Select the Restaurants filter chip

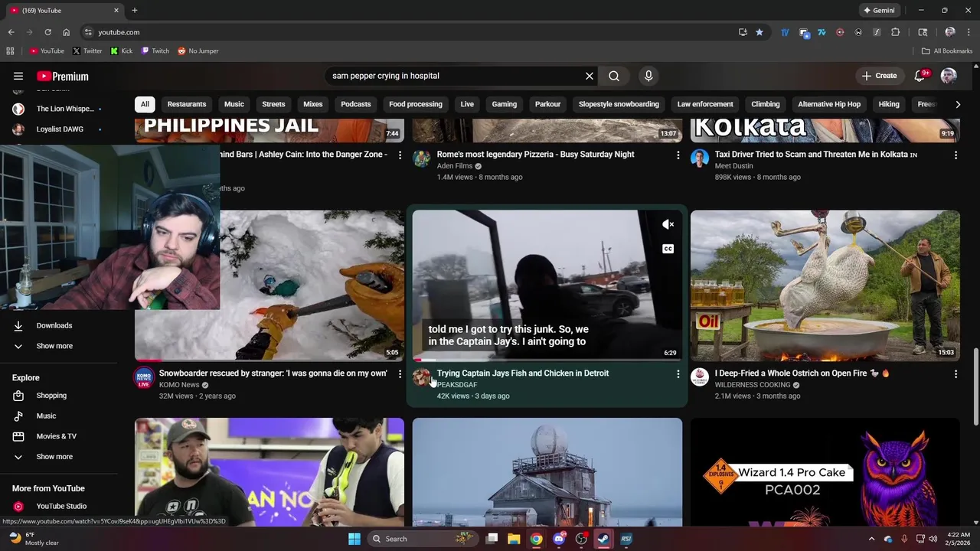[x=187, y=104]
